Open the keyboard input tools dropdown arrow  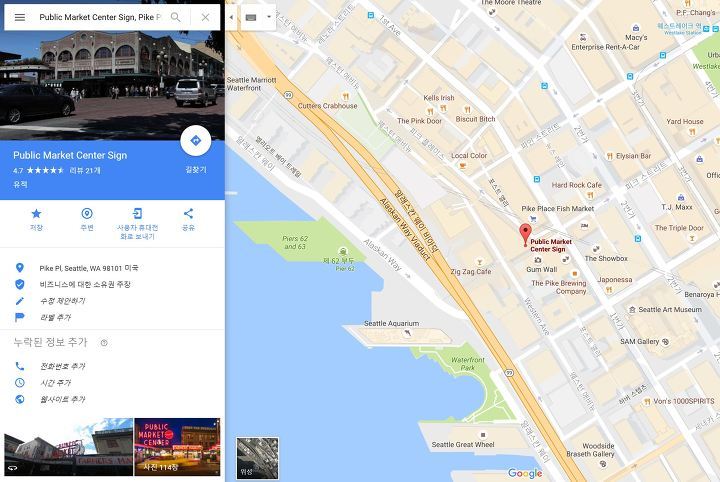coord(269,17)
